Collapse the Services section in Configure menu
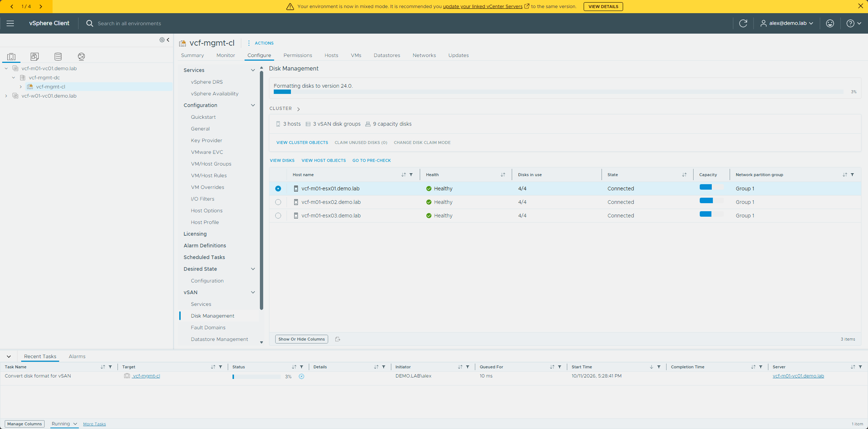This screenshot has width=868, height=429. [253, 70]
